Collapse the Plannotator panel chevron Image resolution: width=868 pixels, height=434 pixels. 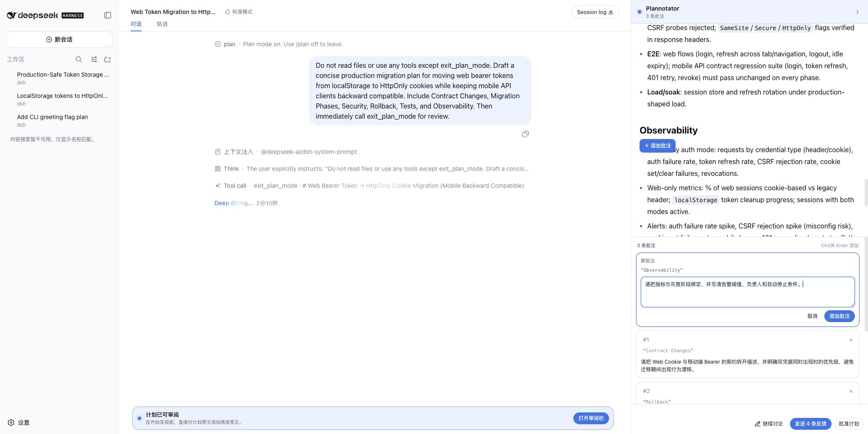857,12
